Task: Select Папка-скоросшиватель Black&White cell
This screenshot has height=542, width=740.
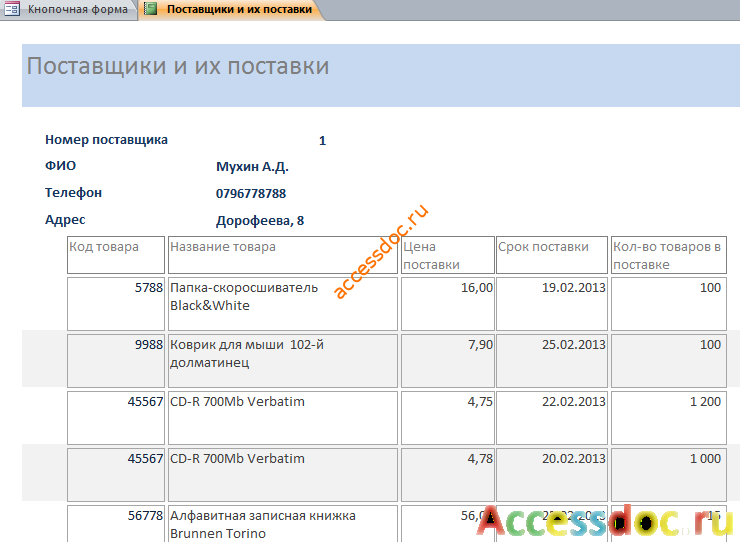Action: point(283,304)
